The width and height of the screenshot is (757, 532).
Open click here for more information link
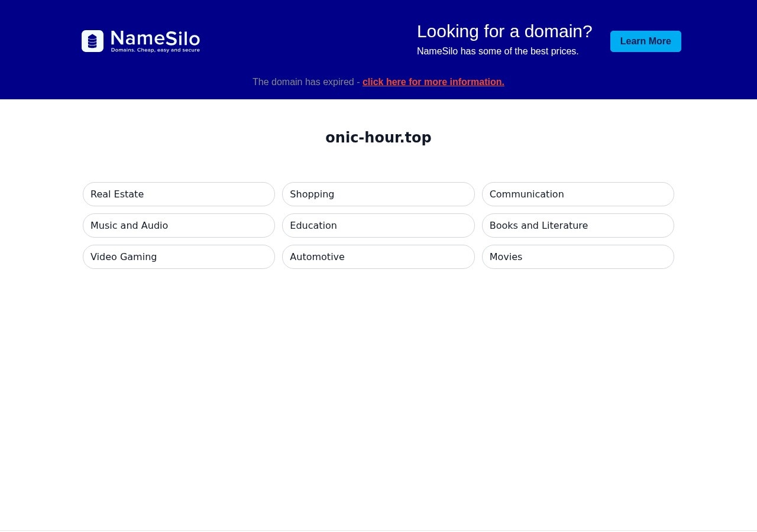pos(434,82)
